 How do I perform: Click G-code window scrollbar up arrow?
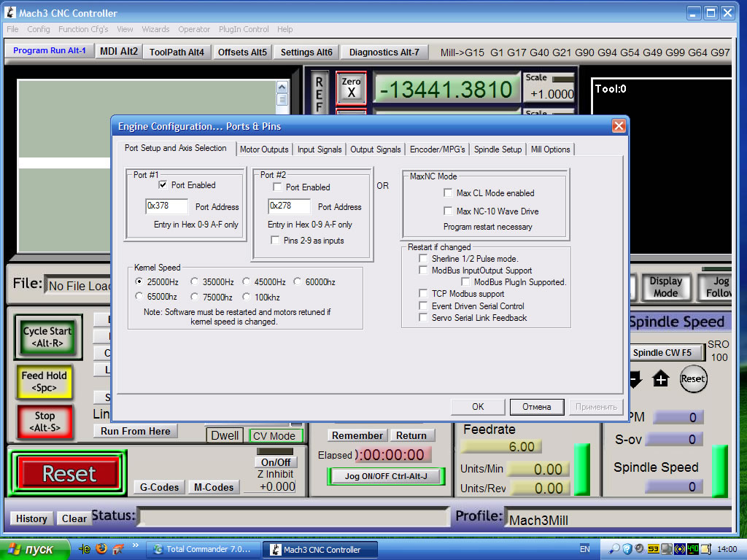point(282,87)
